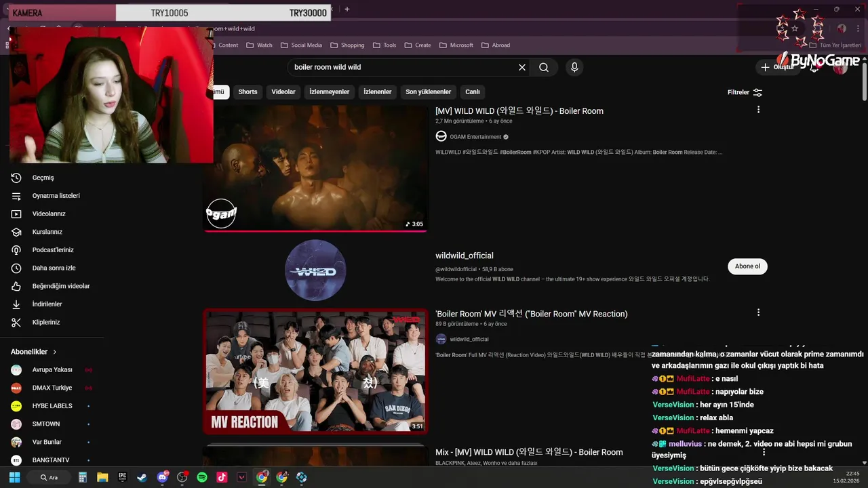Subscribe with the Abone ol button
Screen dimensions: 868x488
(x=747, y=266)
